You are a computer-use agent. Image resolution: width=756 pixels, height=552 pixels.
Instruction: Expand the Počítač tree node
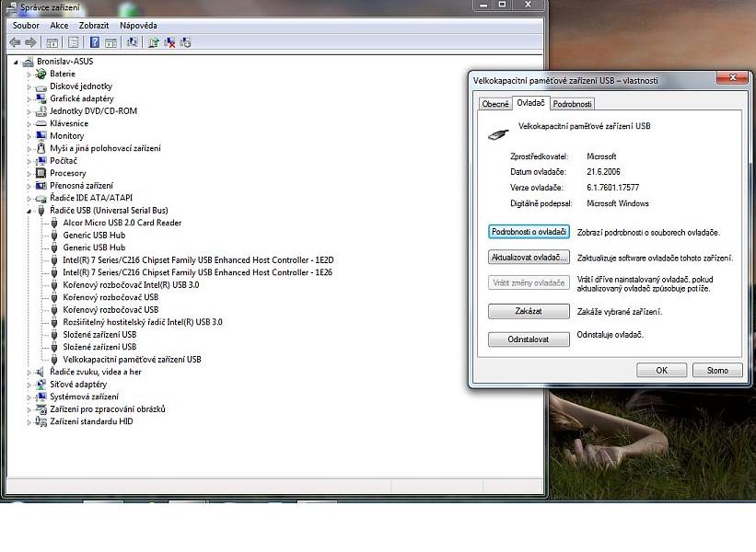(x=29, y=161)
